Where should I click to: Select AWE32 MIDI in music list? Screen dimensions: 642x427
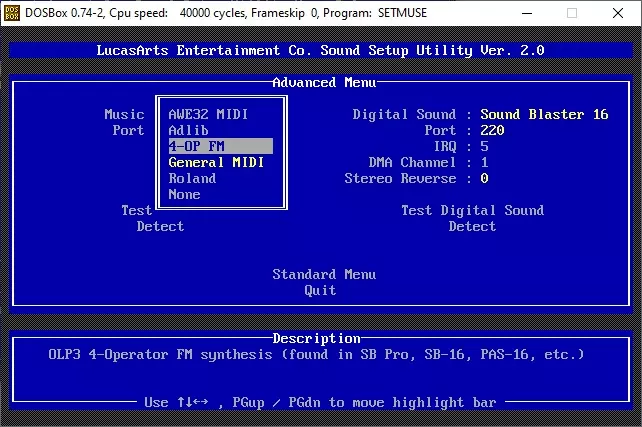point(208,114)
